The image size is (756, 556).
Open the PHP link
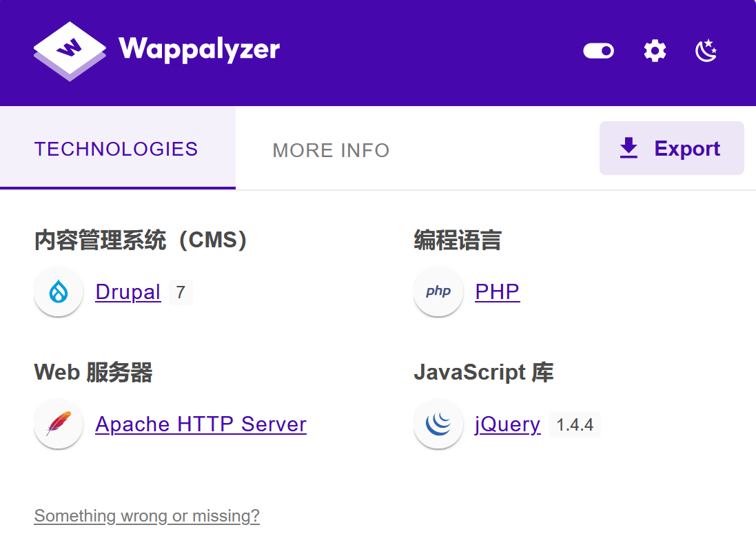pos(497,291)
